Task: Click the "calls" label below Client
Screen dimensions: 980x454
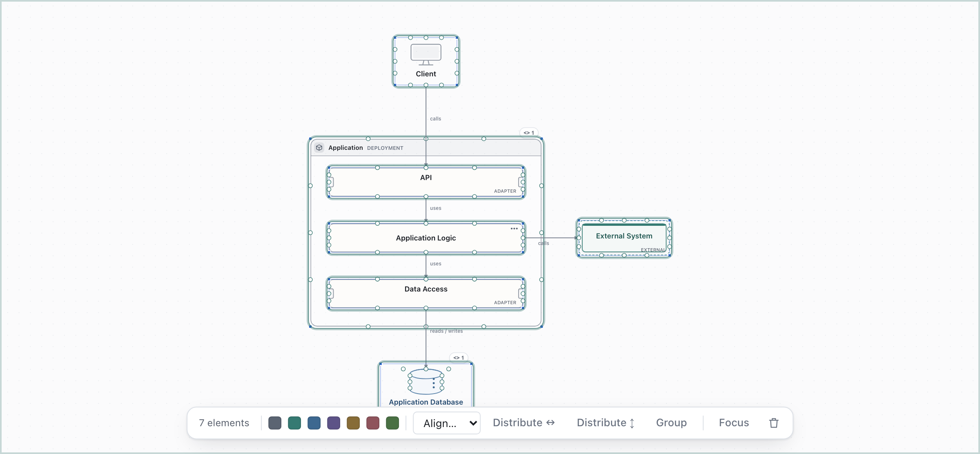Action: [x=435, y=119]
